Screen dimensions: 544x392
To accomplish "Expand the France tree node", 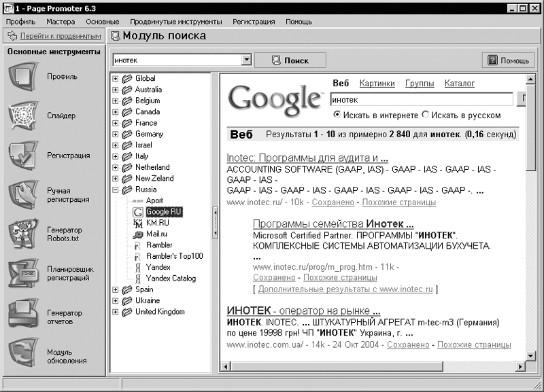I will 115,123.
